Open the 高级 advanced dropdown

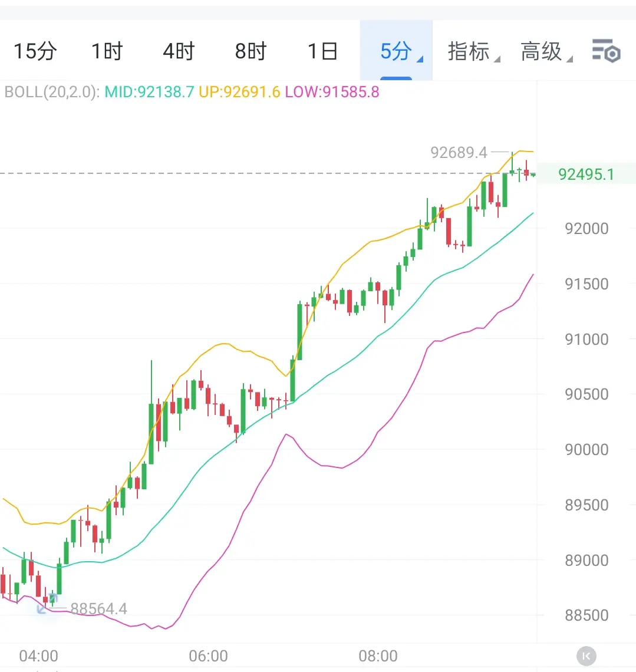point(546,51)
